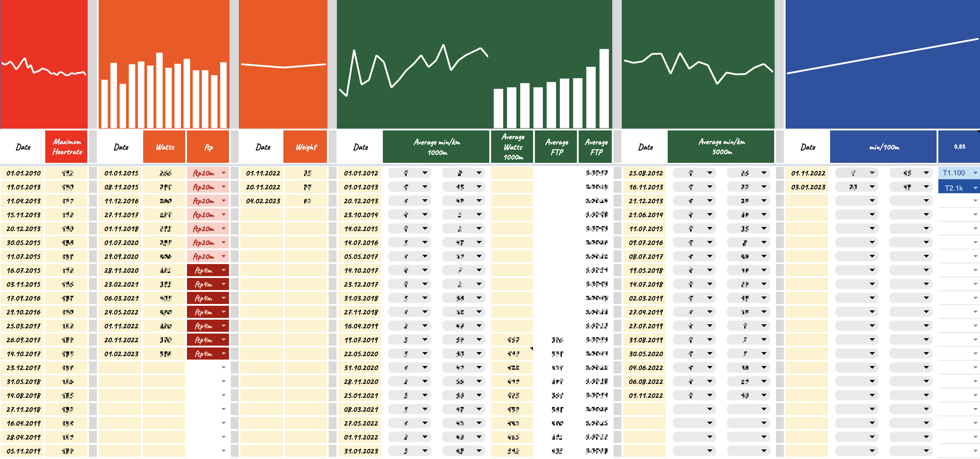Select date cell 20.11.2022 in weight table

tap(262, 187)
